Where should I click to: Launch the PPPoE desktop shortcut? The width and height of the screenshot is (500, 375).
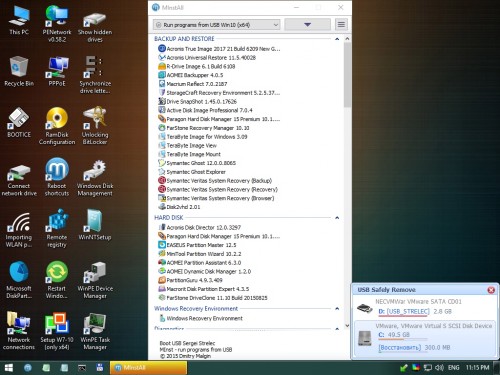click(57, 72)
